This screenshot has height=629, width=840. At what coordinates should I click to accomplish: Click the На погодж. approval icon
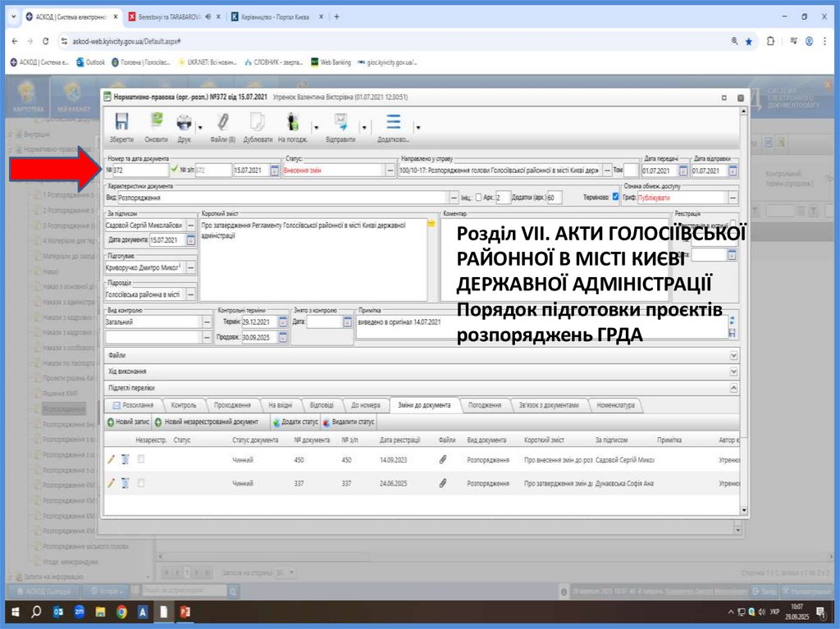[x=291, y=124]
